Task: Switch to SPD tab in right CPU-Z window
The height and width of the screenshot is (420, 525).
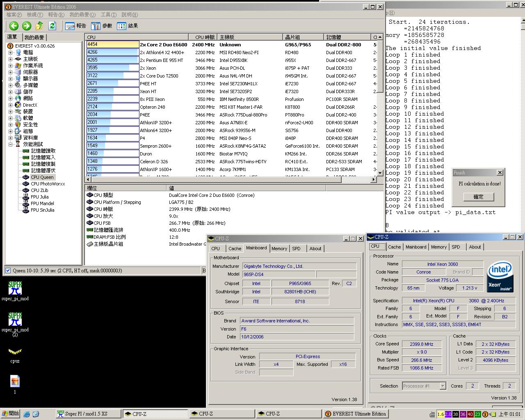Action: coord(456,247)
